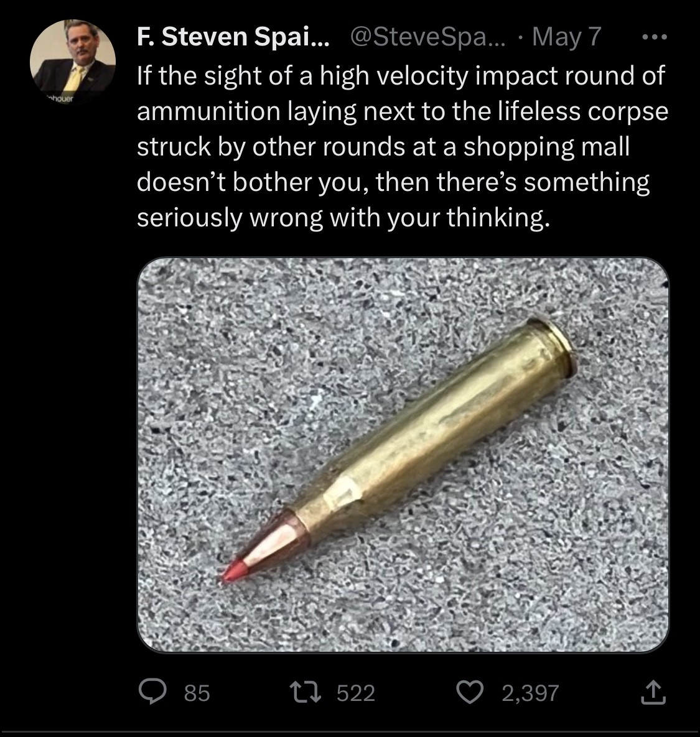Screen dimensions: 700x737
Task: Click last line 'seriously wrong with your thinking'
Action: pos(343,218)
